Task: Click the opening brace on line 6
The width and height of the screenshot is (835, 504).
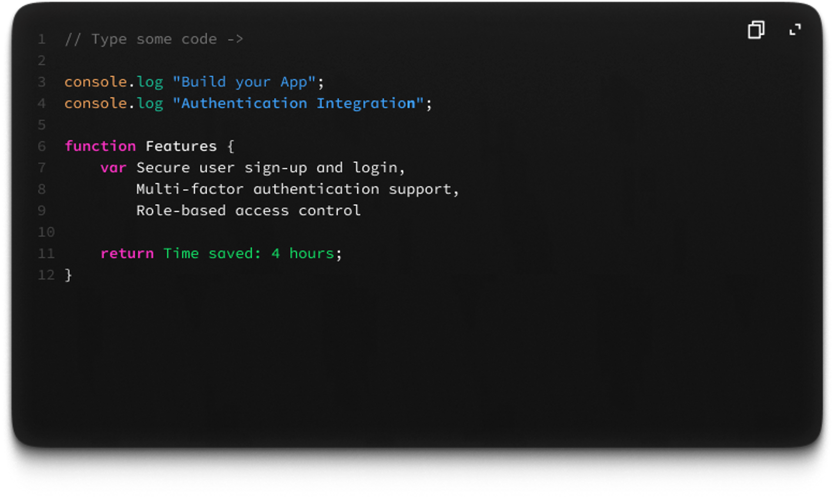Action: coord(230,146)
